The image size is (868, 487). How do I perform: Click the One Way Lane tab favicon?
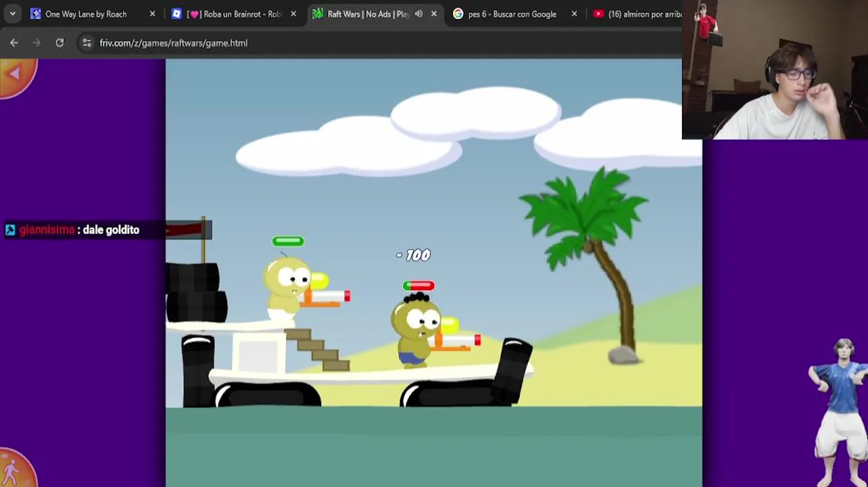coord(36,14)
